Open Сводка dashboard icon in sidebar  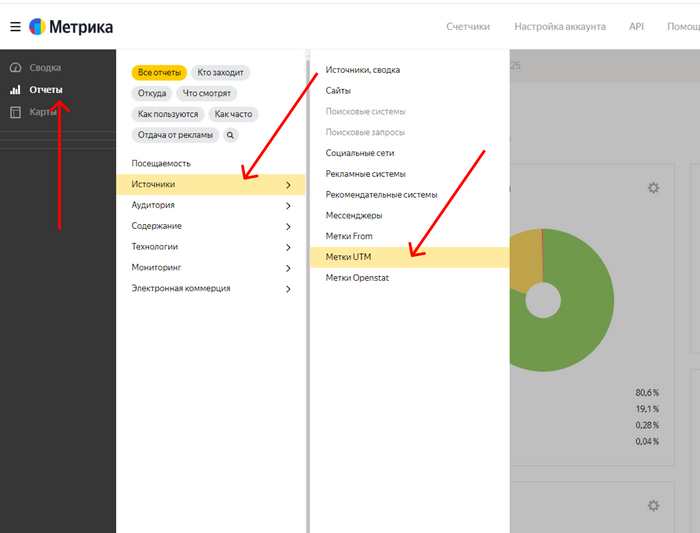(x=15, y=68)
